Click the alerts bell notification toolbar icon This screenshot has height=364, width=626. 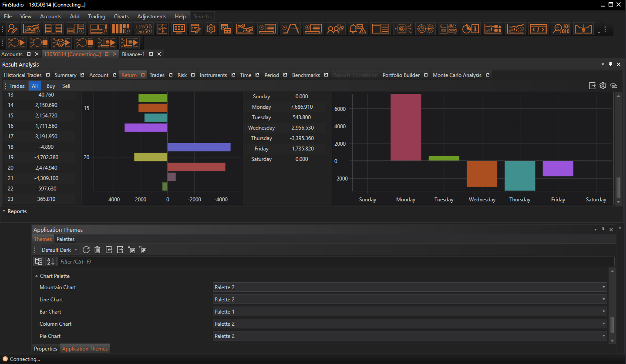click(357, 29)
